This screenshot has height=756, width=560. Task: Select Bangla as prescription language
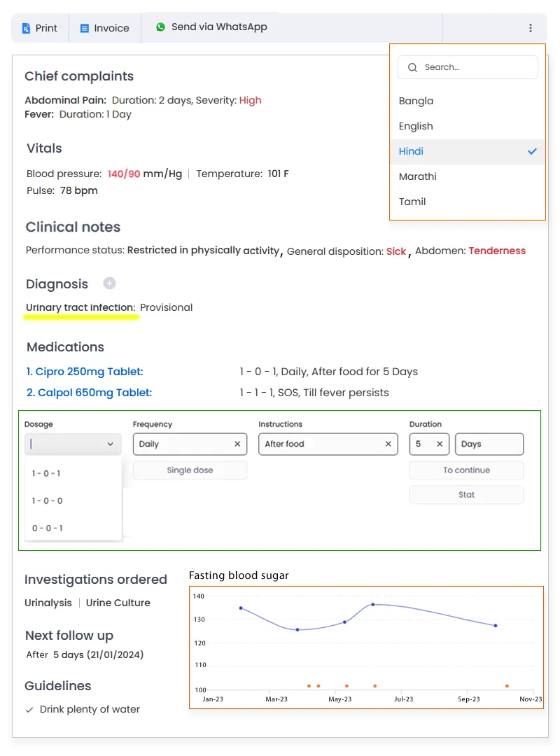[x=416, y=101]
